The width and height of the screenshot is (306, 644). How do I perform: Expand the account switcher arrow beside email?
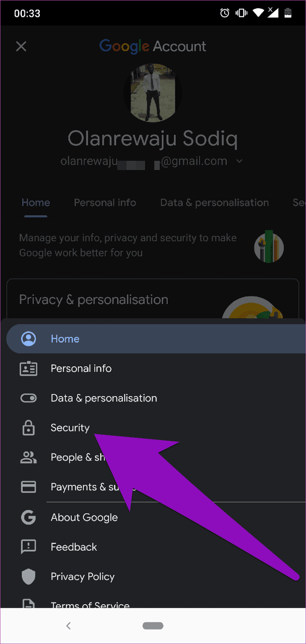[x=239, y=161]
